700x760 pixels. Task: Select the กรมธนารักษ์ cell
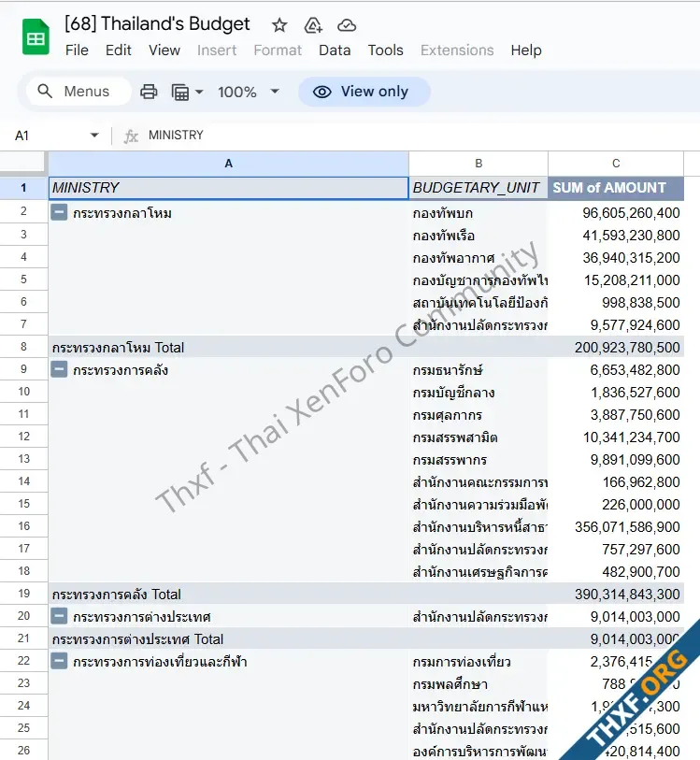[x=479, y=370]
